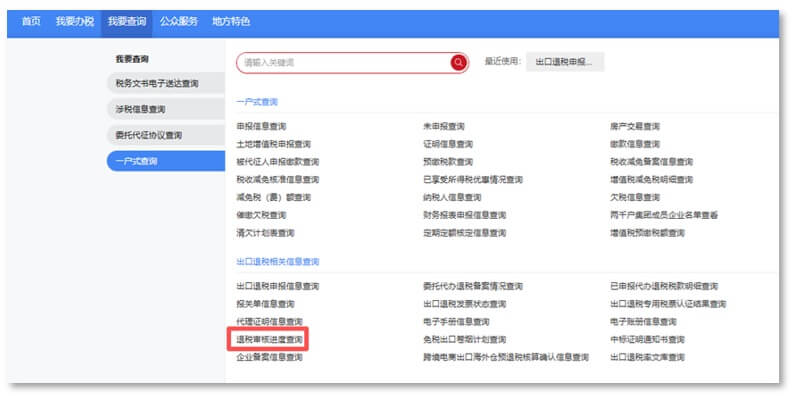Open 中标证明通知书查询 link
The image size is (794, 397).
coord(648,340)
